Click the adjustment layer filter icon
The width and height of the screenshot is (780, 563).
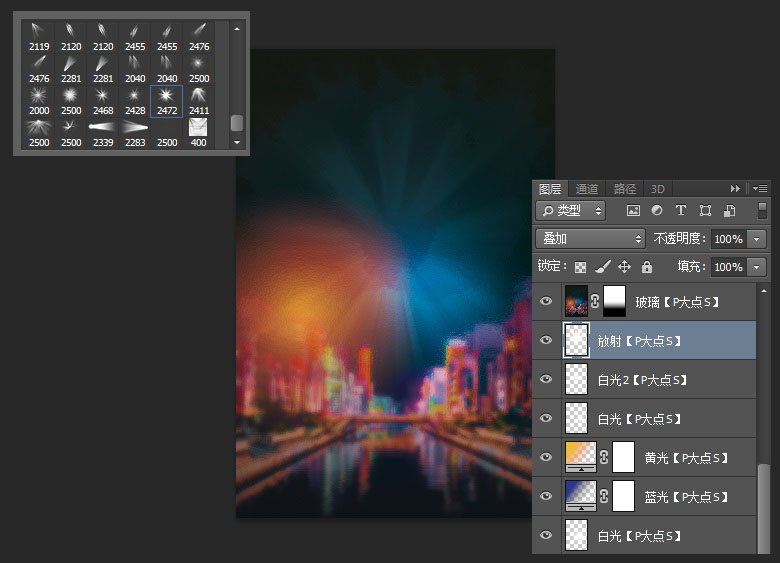click(x=656, y=211)
